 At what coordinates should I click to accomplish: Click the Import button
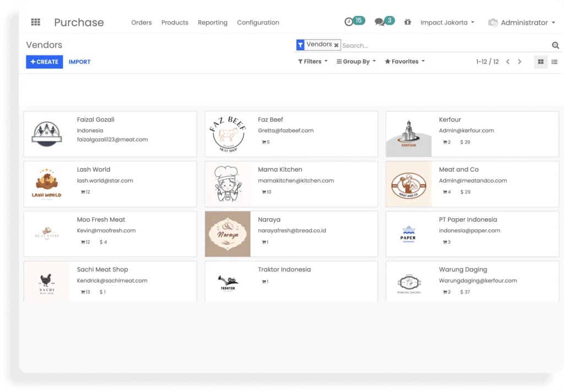click(x=79, y=62)
